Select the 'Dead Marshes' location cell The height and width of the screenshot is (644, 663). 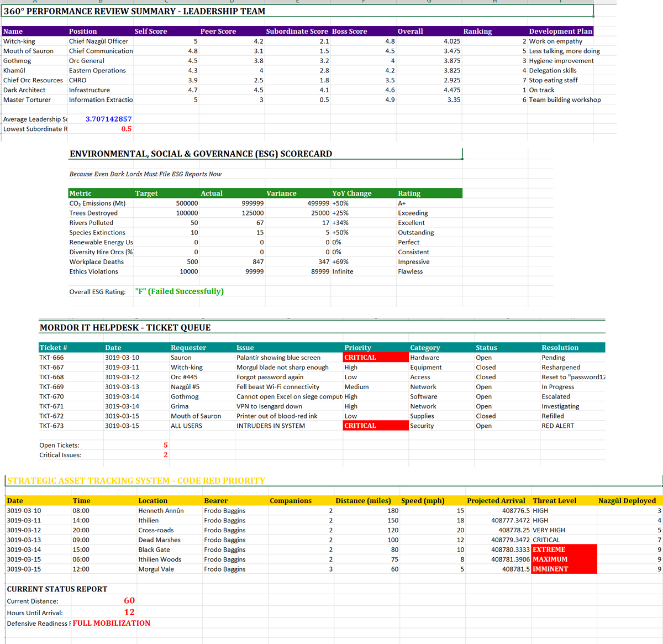(170, 540)
